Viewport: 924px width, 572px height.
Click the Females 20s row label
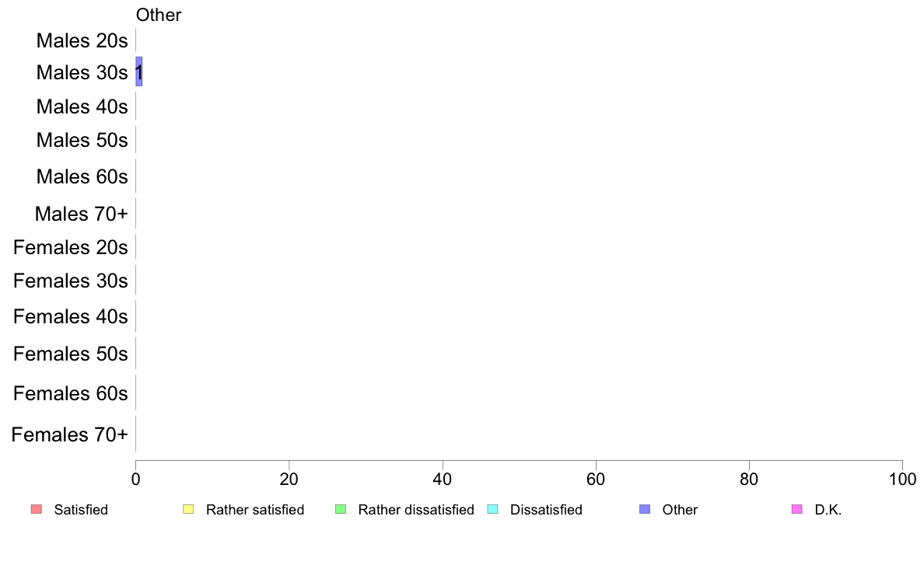coord(71,247)
